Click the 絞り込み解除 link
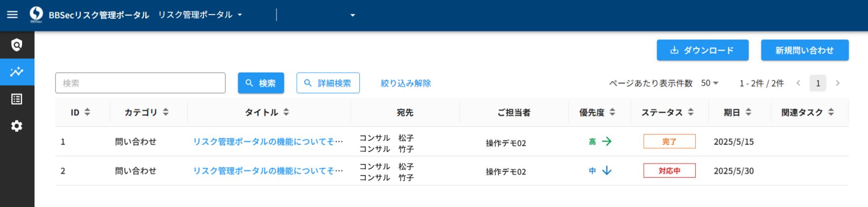The width and height of the screenshot is (868, 207). (x=406, y=83)
